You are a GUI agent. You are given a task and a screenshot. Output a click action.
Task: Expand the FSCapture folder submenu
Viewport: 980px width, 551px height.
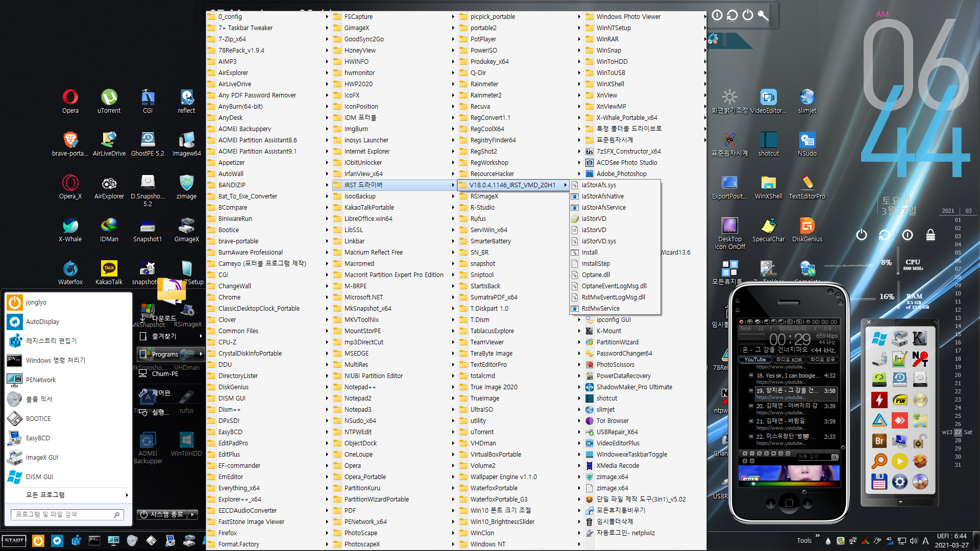[394, 17]
